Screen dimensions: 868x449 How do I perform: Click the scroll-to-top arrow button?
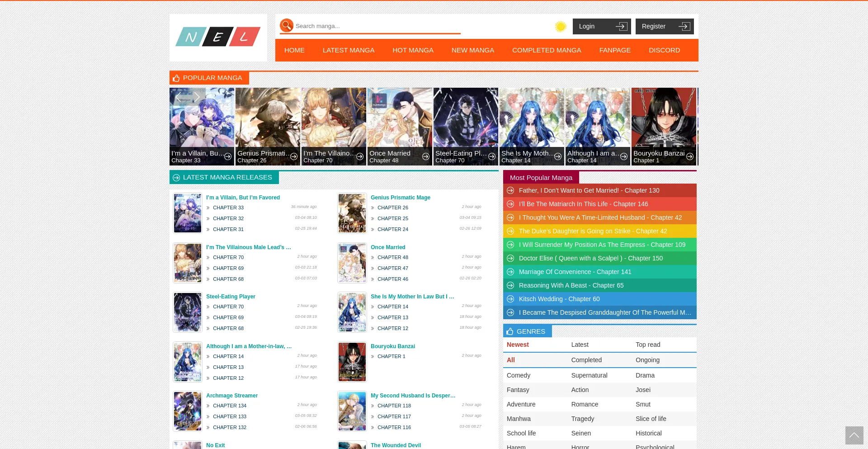coord(854,435)
